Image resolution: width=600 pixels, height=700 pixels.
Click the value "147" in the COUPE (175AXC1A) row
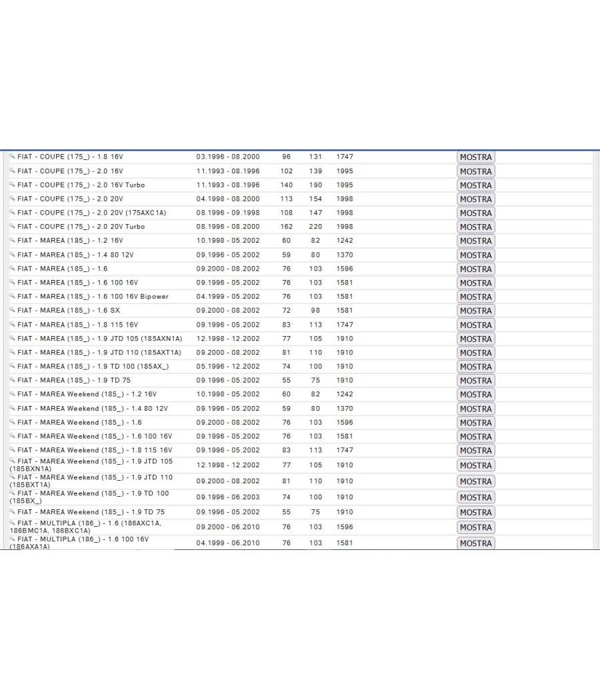click(315, 213)
